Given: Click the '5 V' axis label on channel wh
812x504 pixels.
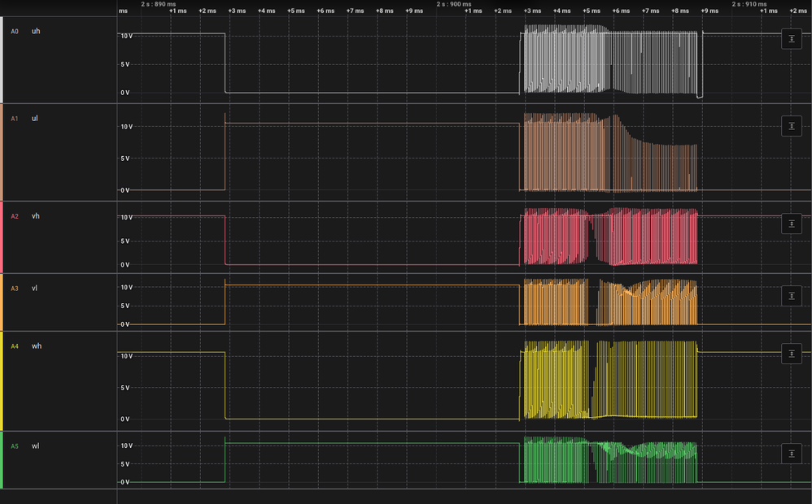Looking at the screenshot, I should coord(124,388).
